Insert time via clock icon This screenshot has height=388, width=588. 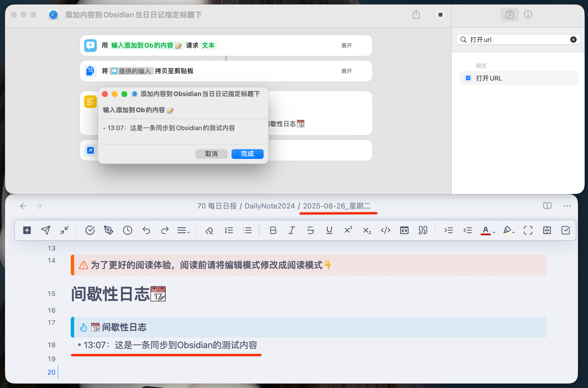point(128,230)
